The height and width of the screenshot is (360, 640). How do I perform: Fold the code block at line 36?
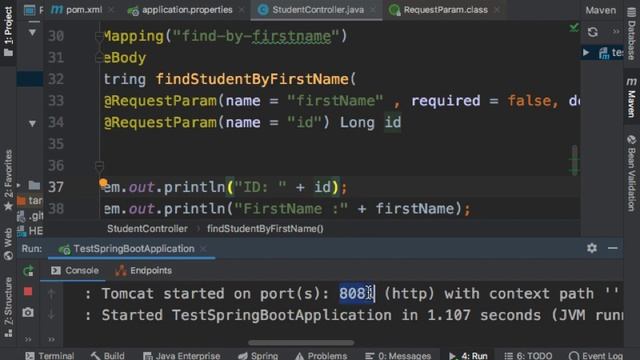point(99,167)
